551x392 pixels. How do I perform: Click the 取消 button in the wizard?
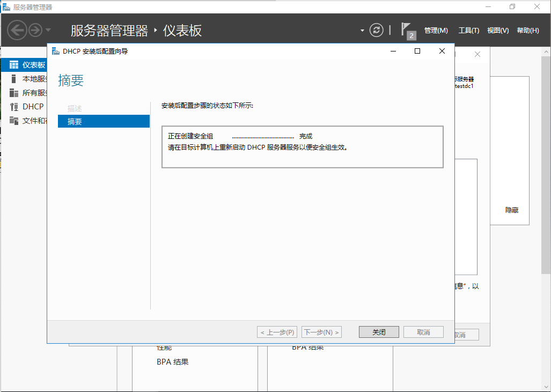click(x=424, y=331)
